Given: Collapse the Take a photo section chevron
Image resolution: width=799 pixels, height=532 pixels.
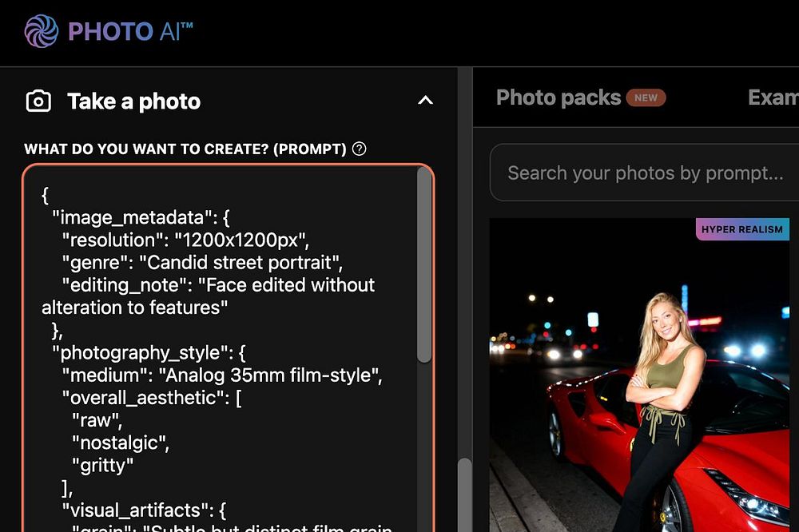Looking at the screenshot, I should (x=425, y=101).
